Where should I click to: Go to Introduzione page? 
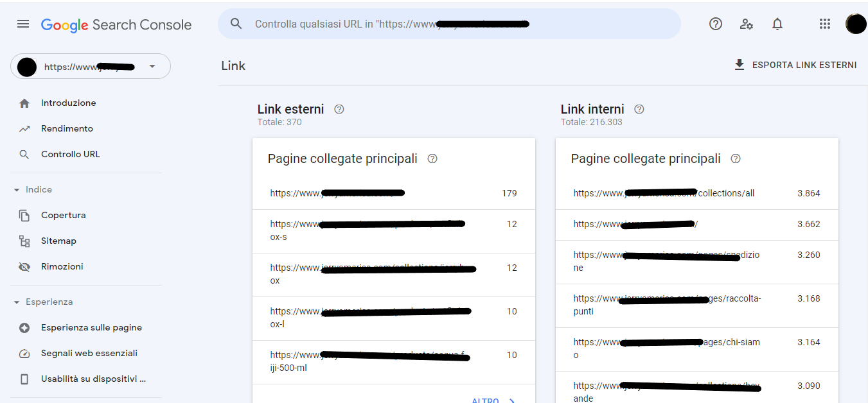click(x=68, y=103)
